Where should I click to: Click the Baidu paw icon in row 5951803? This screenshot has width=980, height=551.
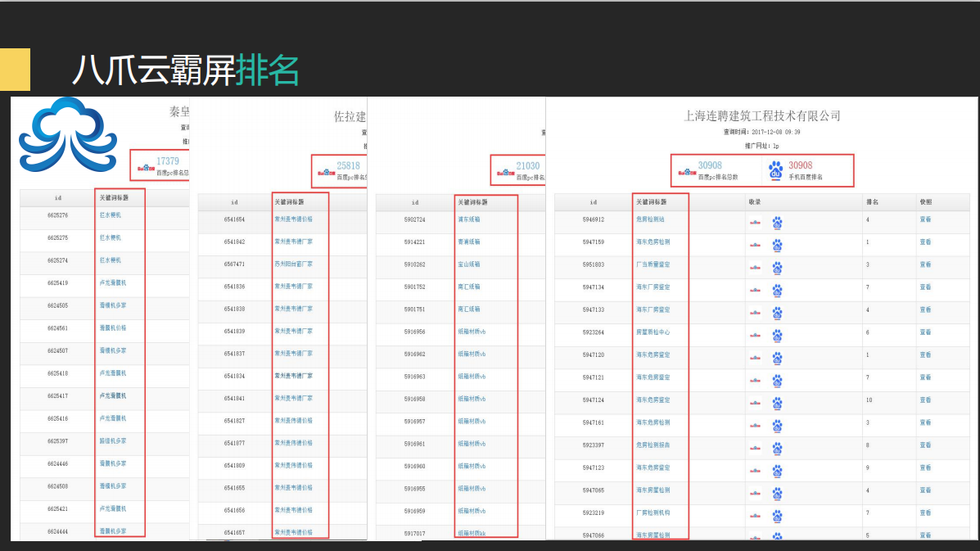point(777,268)
